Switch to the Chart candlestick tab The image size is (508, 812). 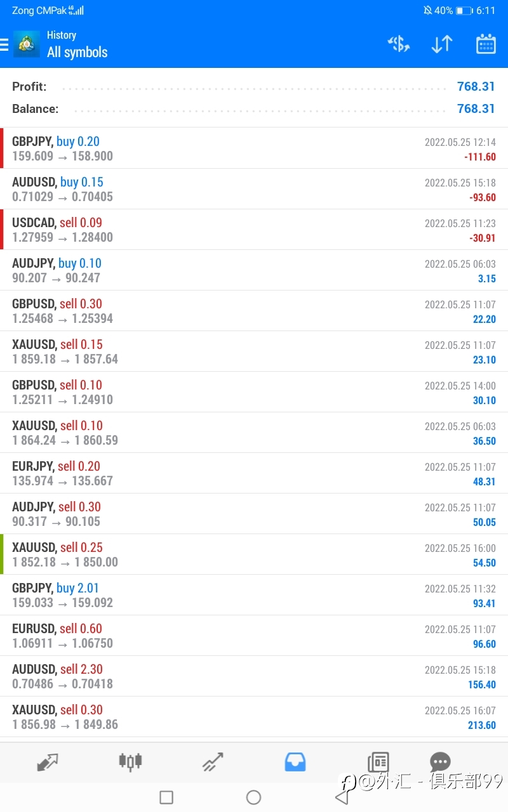(130, 761)
